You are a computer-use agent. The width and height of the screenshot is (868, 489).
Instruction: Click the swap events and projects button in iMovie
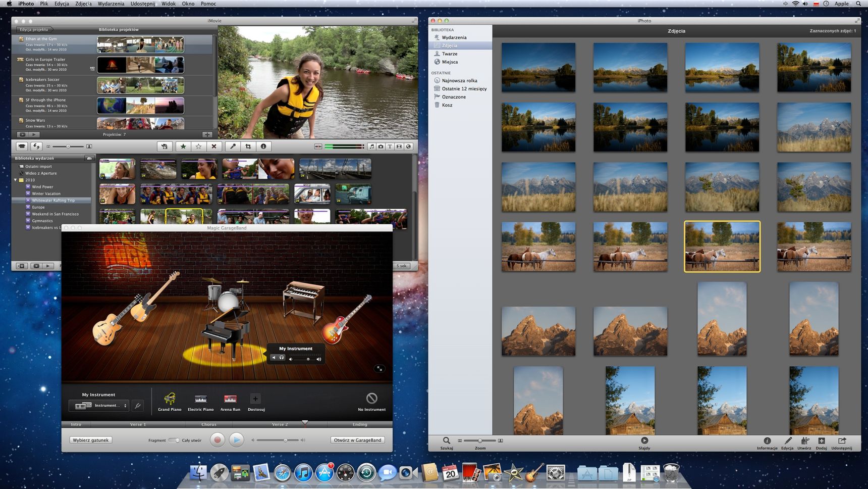(x=36, y=146)
